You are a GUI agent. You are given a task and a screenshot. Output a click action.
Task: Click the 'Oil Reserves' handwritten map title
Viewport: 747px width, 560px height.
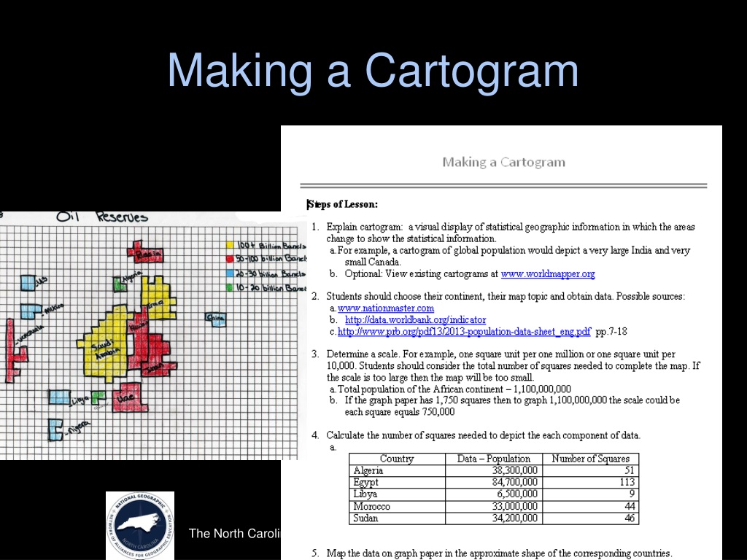[102, 217]
